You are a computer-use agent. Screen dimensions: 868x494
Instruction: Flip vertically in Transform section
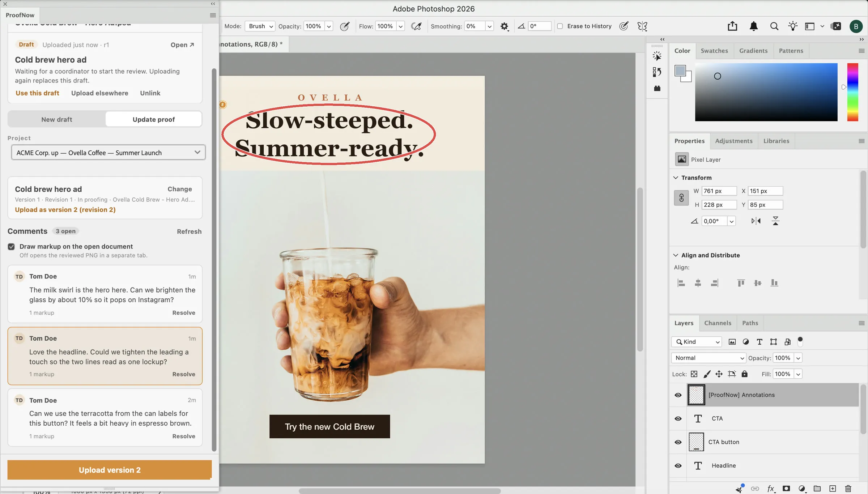[x=775, y=221]
